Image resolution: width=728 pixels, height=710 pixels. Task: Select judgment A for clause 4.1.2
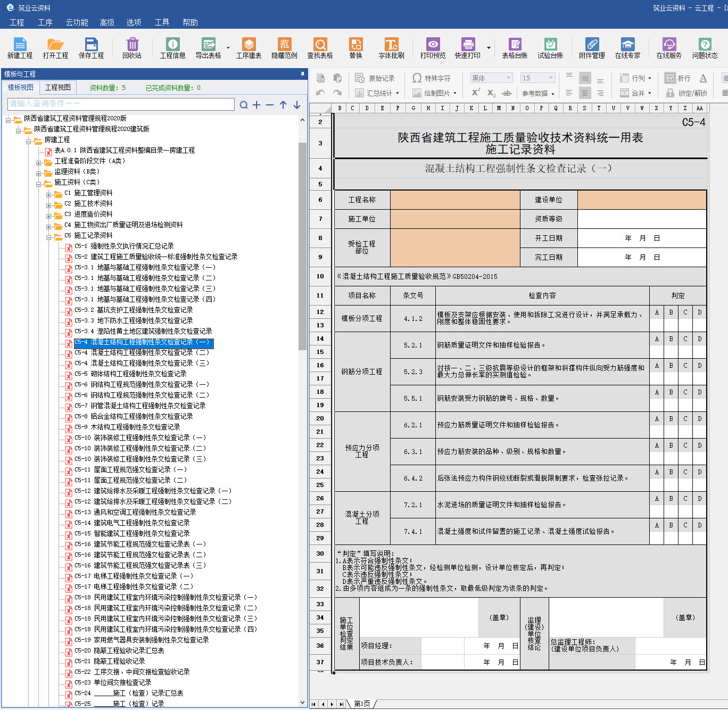tap(657, 312)
